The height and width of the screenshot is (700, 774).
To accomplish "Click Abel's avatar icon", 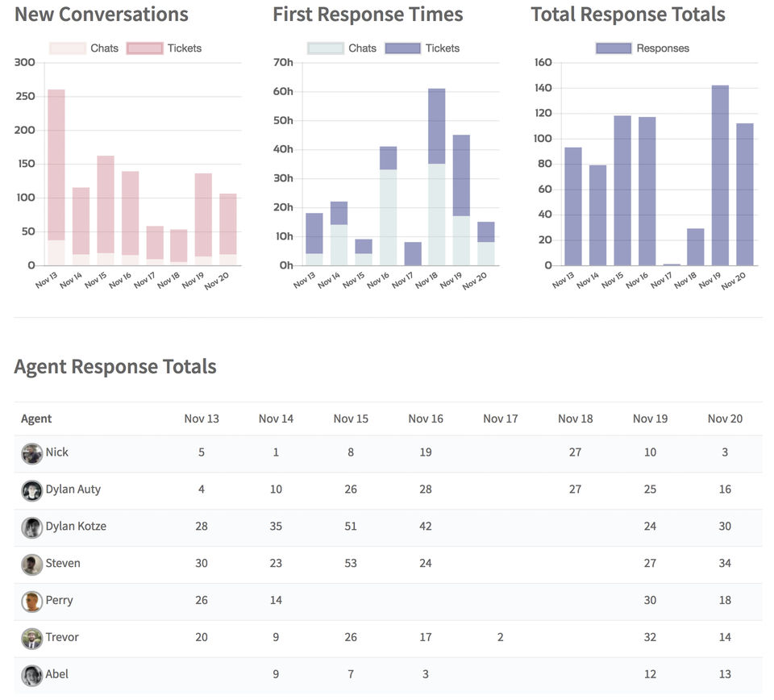I will [x=32, y=675].
